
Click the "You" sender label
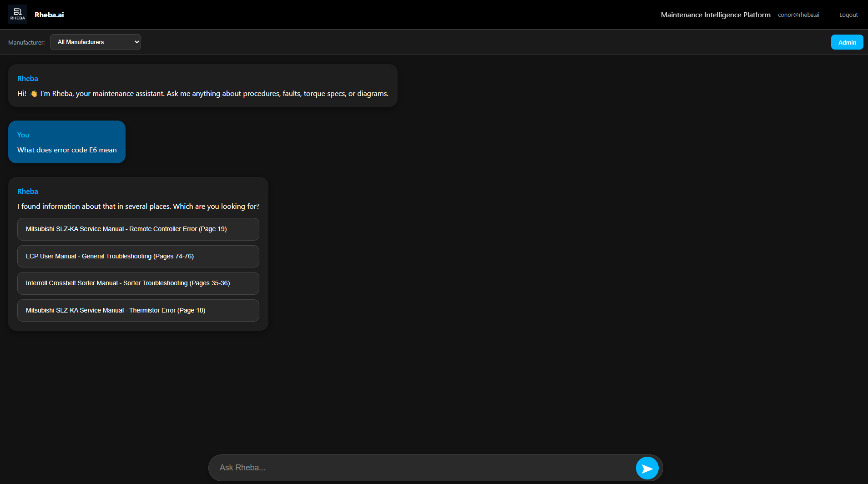[23, 135]
